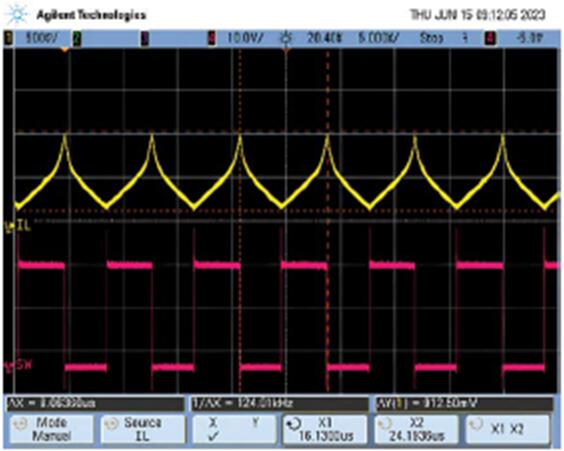Select the channel 3 indicator badge
This screenshot has width=564, height=451.
145,38
